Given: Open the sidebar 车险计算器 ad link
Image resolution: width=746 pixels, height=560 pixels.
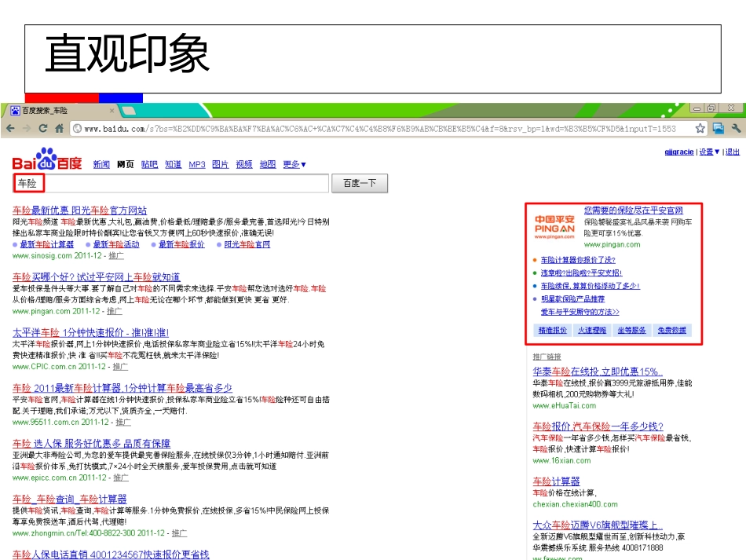Looking at the screenshot, I should point(556,481).
